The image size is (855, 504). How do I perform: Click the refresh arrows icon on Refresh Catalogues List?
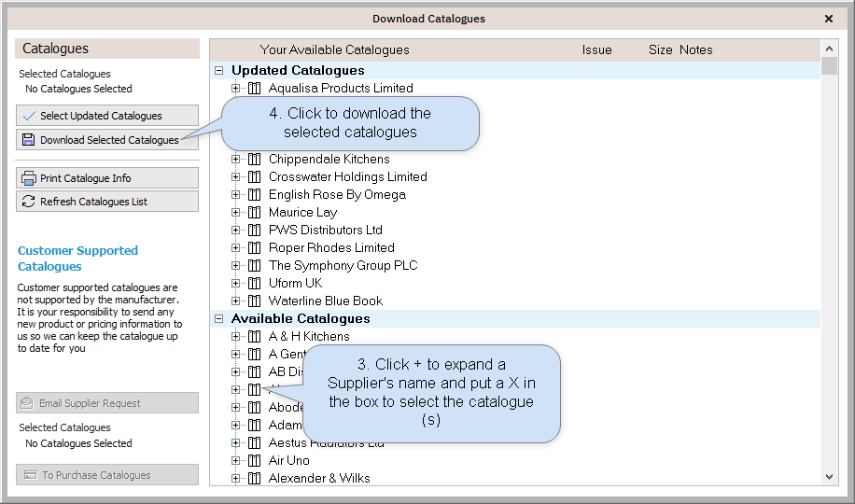28,202
